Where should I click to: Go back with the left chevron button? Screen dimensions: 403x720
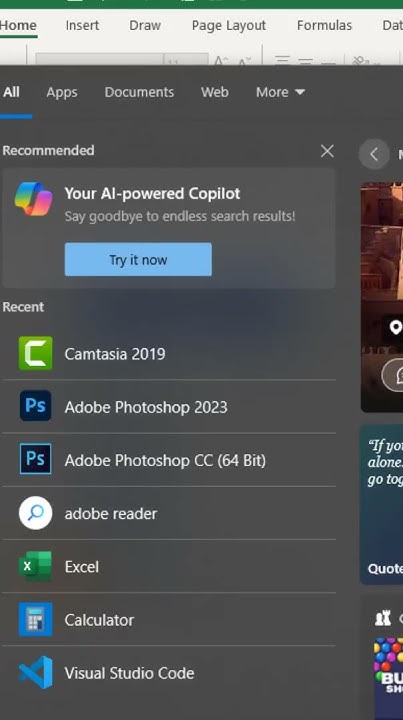click(x=374, y=154)
